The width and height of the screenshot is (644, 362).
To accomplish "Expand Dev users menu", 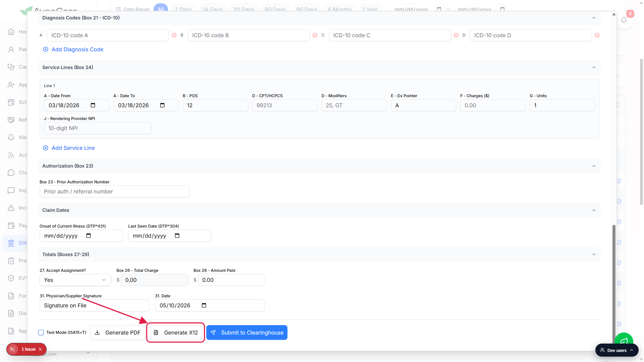I will click(617, 350).
